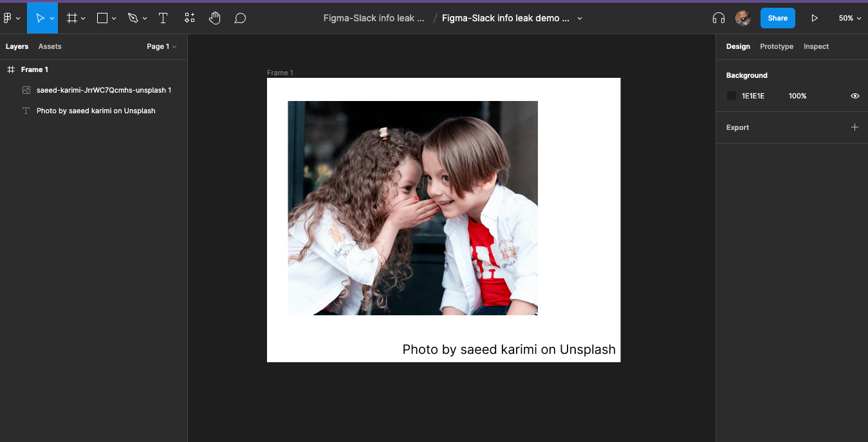Viewport: 868px width, 442px height.
Task: Open the 50% zoom dropdown
Action: click(849, 18)
